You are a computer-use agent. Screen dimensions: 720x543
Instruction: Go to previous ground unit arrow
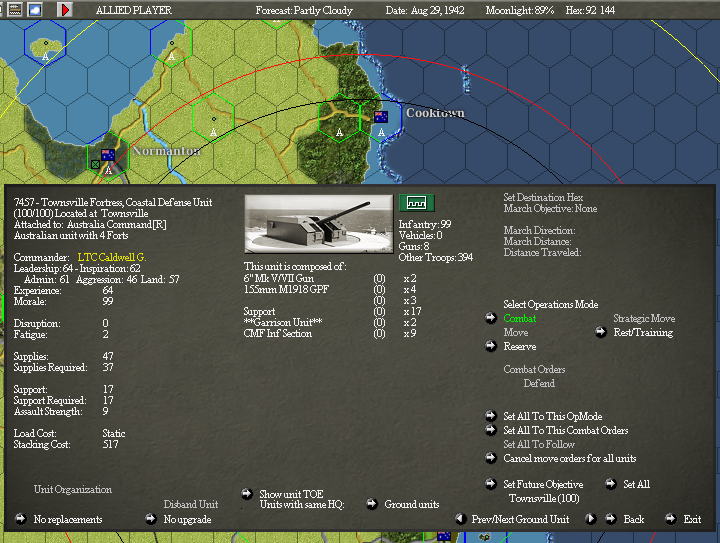coord(461,519)
